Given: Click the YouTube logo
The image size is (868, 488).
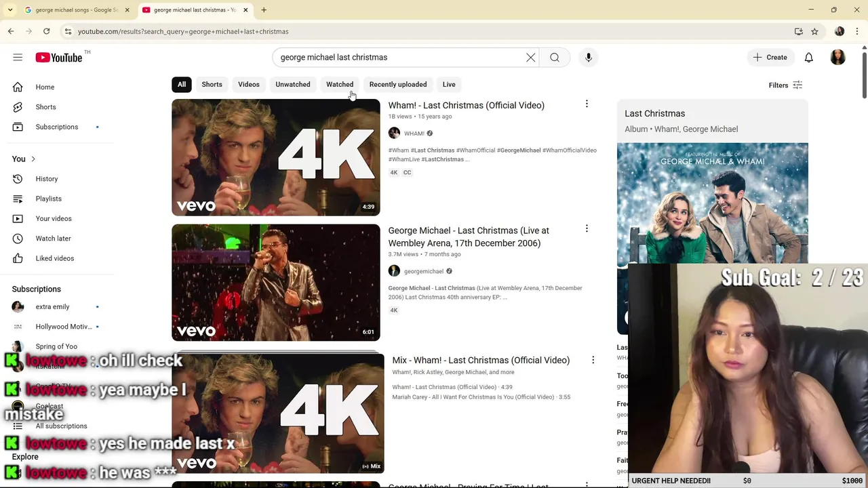Looking at the screenshot, I should 59,58.
